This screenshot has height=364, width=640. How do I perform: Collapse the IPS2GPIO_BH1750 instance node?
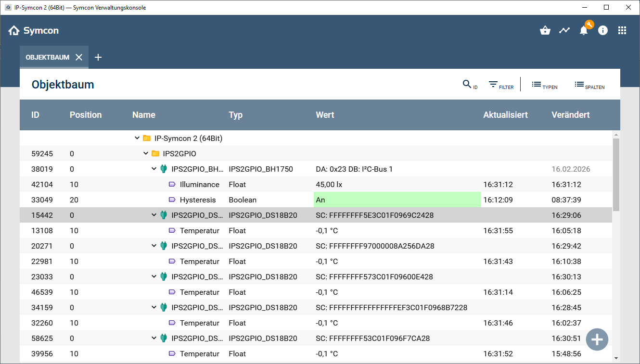154,169
